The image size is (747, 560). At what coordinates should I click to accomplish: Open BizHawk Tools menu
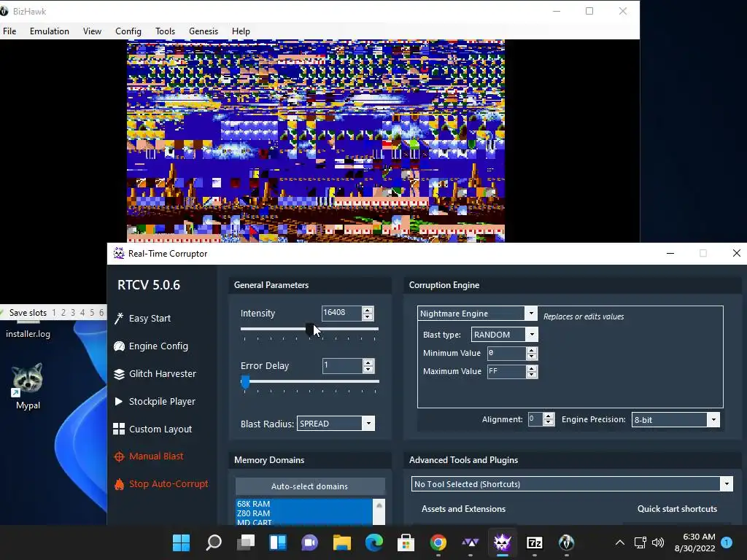(166, 31)
